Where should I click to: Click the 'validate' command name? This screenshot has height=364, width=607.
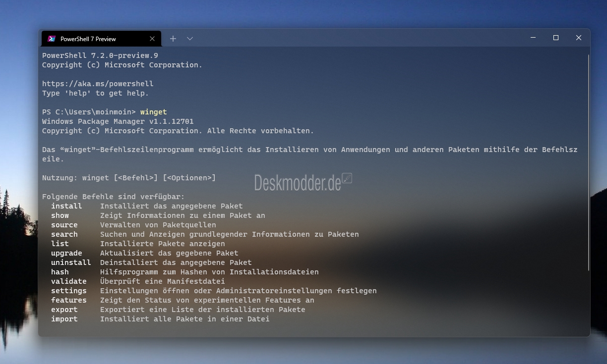(x=69, y=281)
